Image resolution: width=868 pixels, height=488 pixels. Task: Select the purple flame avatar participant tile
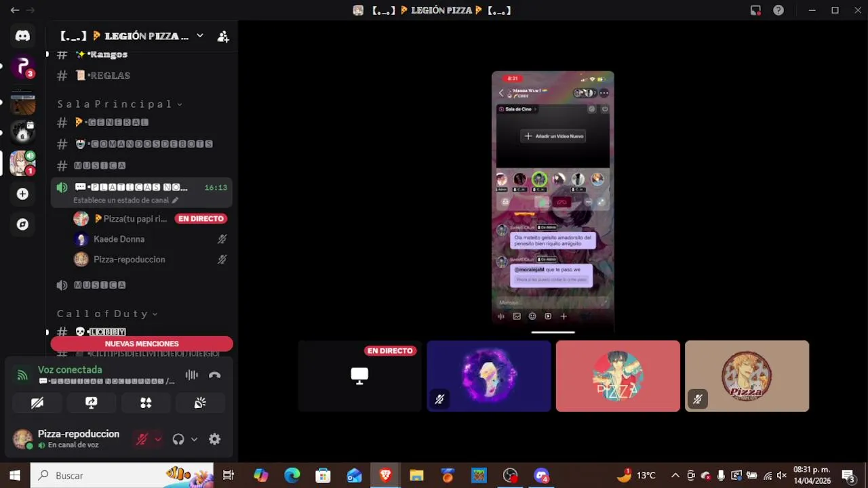pos(489,376)
